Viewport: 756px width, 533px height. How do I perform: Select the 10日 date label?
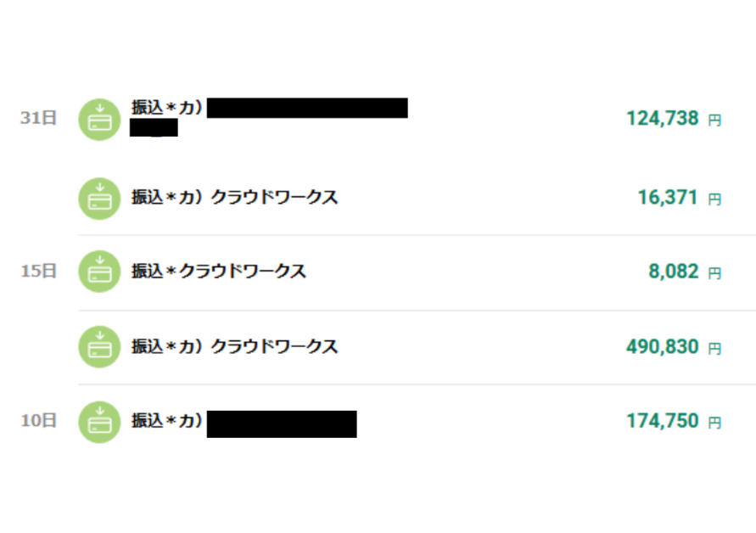pos(38,420)
